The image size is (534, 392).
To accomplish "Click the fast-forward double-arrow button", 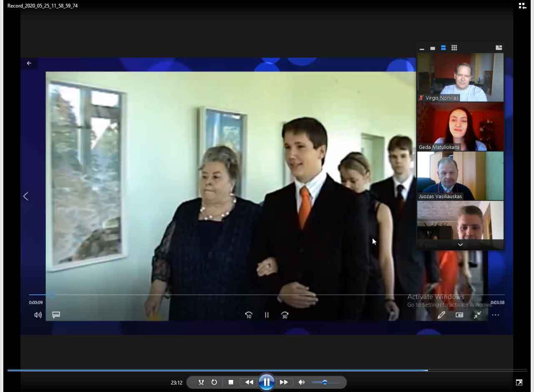I will 284,382.
